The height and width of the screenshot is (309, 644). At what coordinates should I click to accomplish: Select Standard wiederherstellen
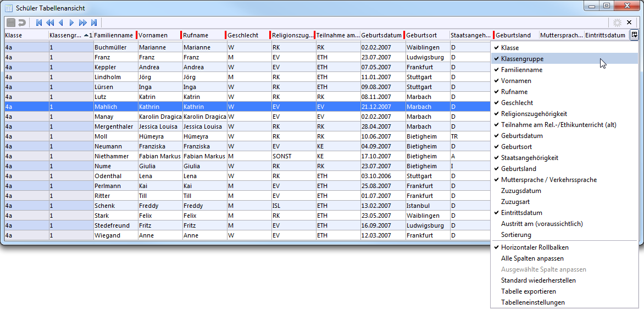tap(538, 280)
